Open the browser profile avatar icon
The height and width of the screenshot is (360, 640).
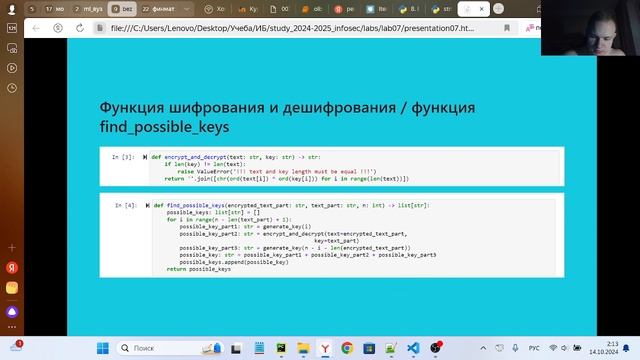pyautogui.click(x=11, y=9)
